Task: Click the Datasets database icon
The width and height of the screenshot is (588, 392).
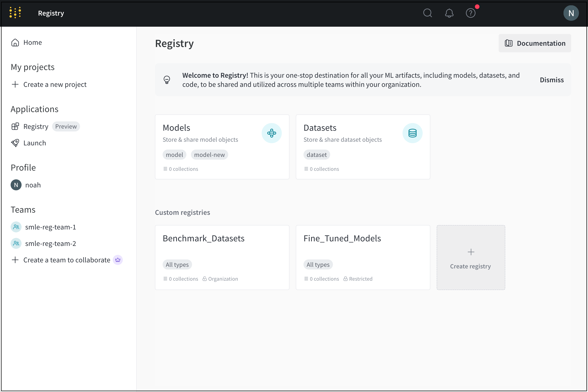Action: [412, 133]
